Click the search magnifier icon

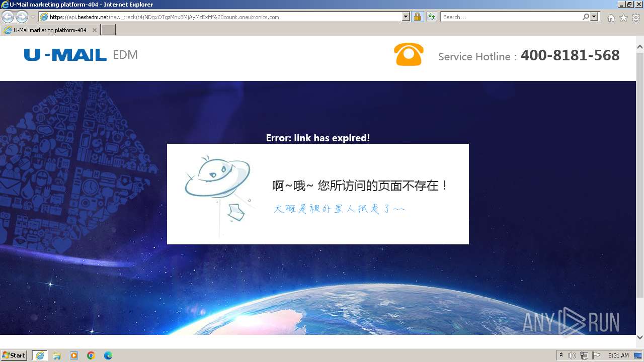click(586, 17)
